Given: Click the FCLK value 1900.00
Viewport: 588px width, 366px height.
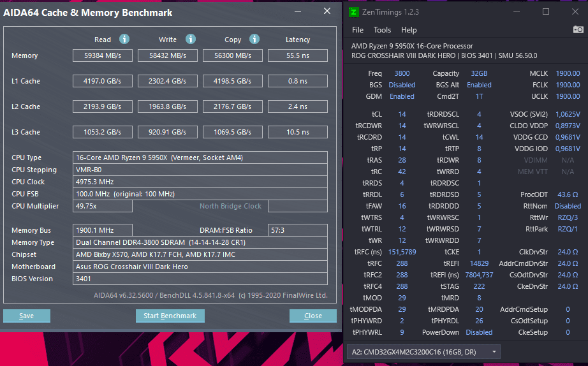Looking at the screenshot, I should (x=568, y=85).
